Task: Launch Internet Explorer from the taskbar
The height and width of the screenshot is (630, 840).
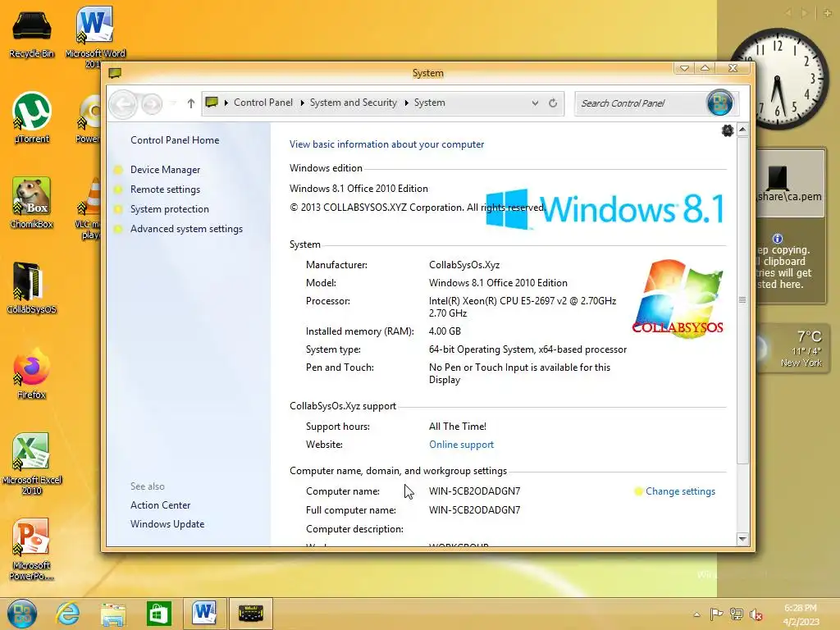Action: [x=68, y=614]
